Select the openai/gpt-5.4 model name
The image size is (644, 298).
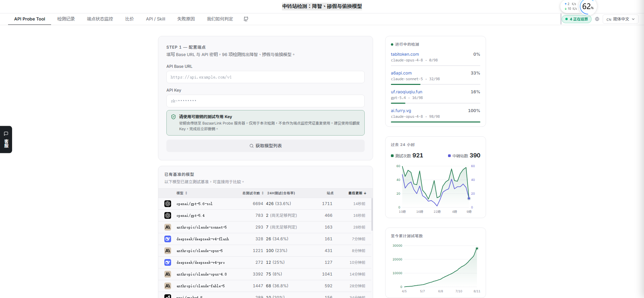[x=191, y=215]
